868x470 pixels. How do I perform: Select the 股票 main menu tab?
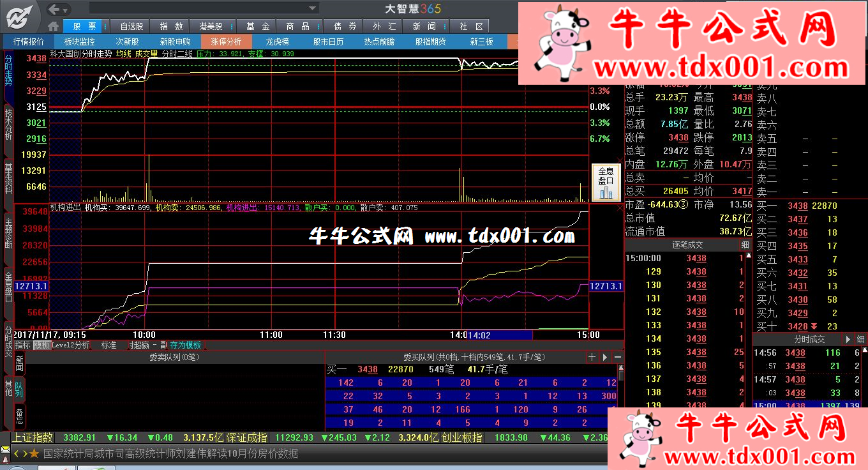pos(84,26)
